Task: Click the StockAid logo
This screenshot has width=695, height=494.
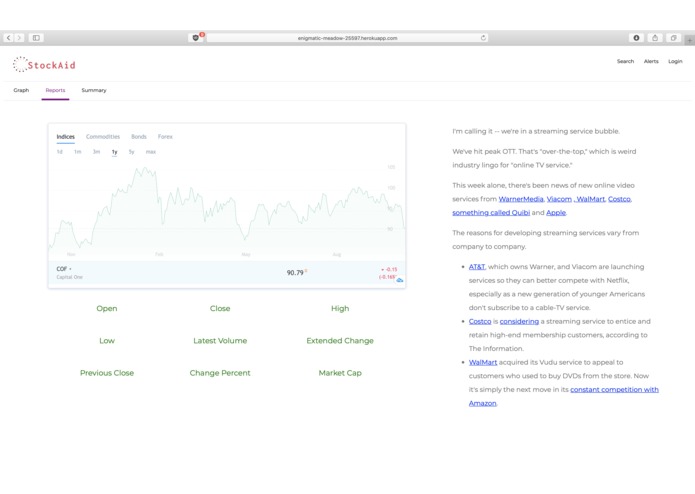Action: coord(44,65)
